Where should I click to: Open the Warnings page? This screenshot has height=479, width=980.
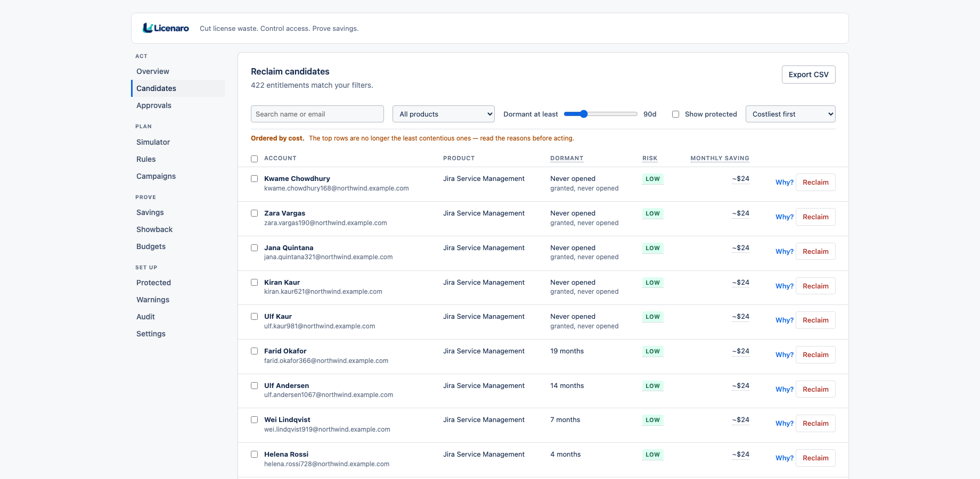178,300
